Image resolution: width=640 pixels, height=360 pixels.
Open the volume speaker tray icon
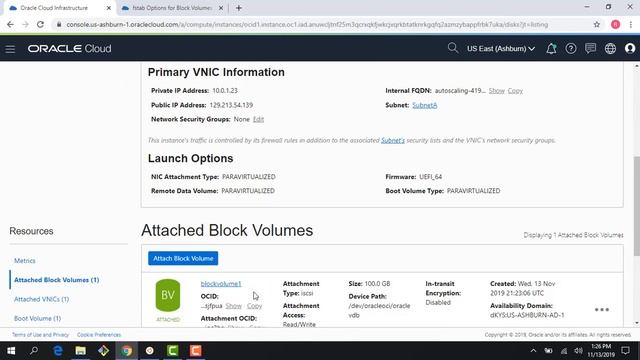578,351
